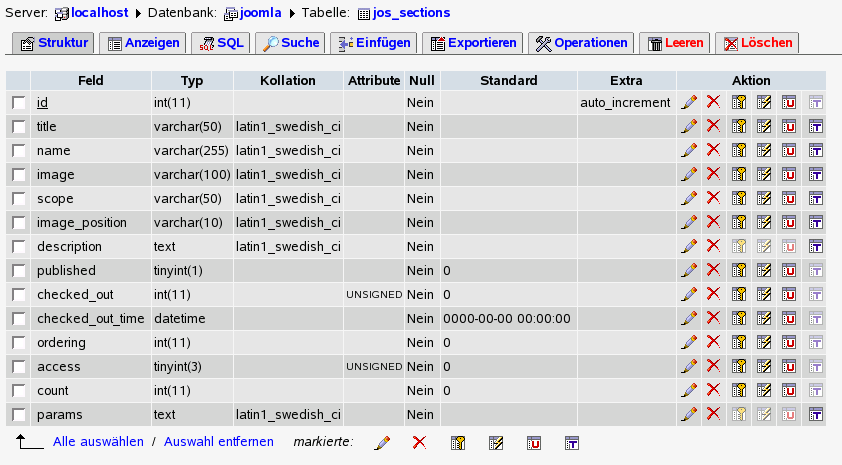Check the name field row

(19, 150)
